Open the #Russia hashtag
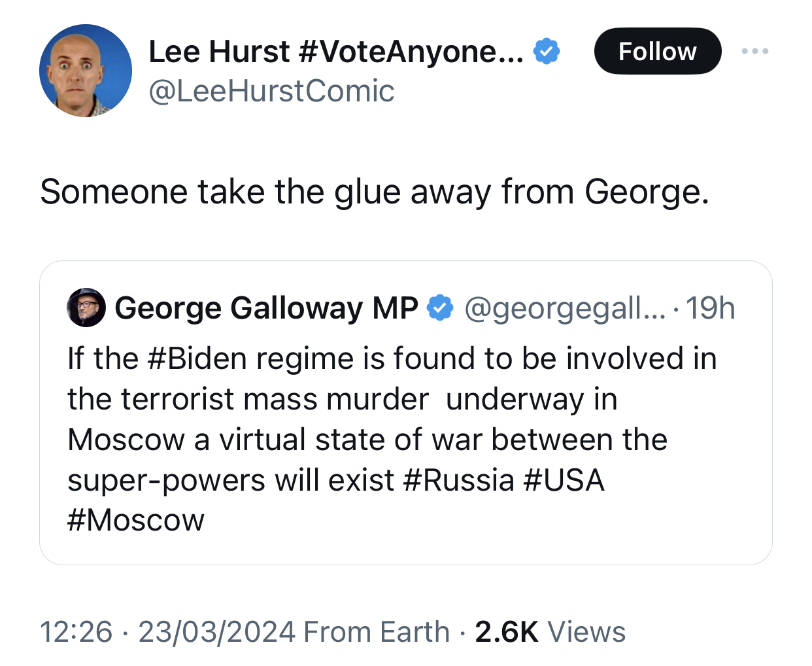 click(x=459, y=480)
